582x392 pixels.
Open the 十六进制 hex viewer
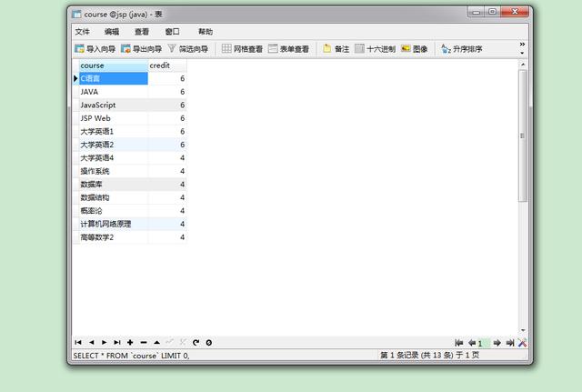[375, 48]
